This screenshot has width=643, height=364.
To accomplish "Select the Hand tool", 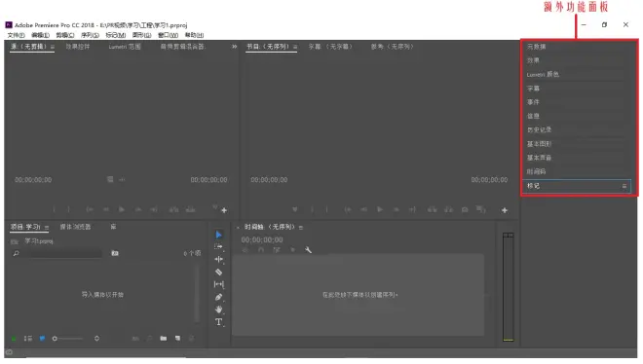I will click(x=218, y=309).
